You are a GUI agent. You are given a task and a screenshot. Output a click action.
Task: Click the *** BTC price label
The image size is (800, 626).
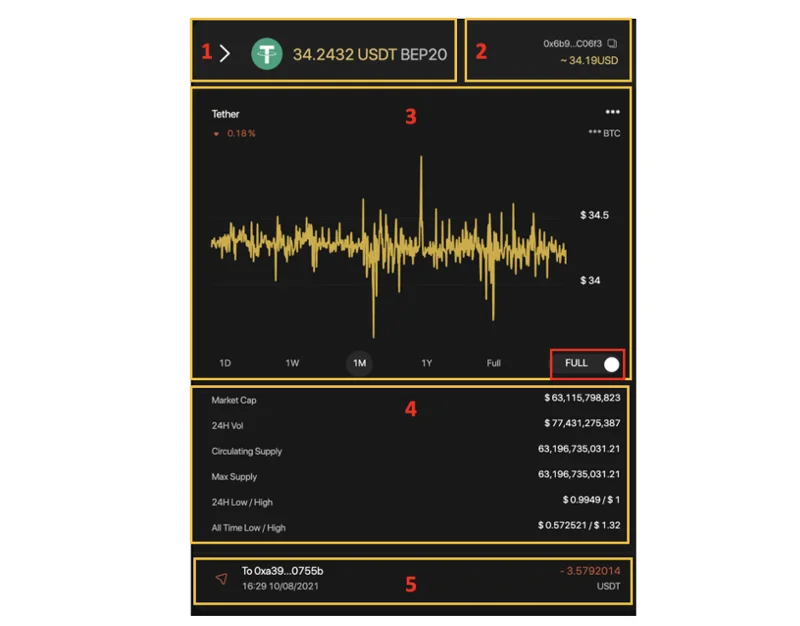pos(604,134)
